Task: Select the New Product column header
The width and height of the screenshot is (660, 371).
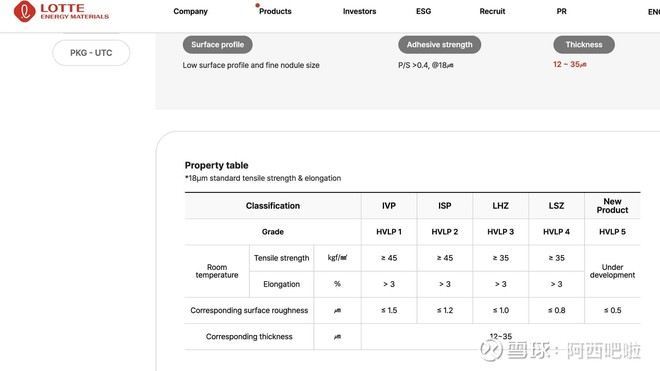Action: point(612,206)
